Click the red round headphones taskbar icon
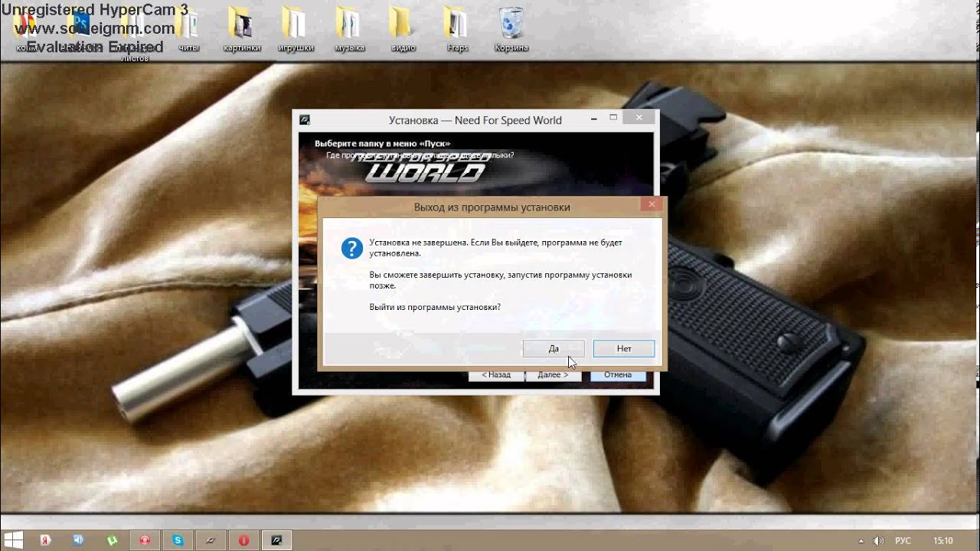The image size is (980, 551). click(145, 540)
